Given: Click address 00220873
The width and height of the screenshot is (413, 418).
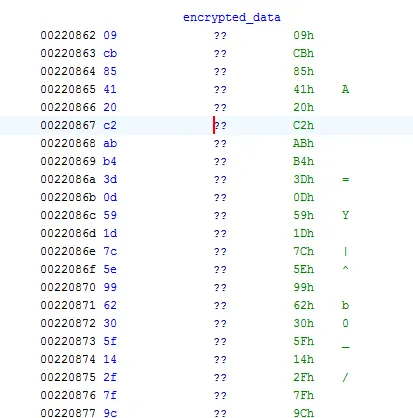Looking at the screenshot, I should pyautogui.click(x=68, y=341).
